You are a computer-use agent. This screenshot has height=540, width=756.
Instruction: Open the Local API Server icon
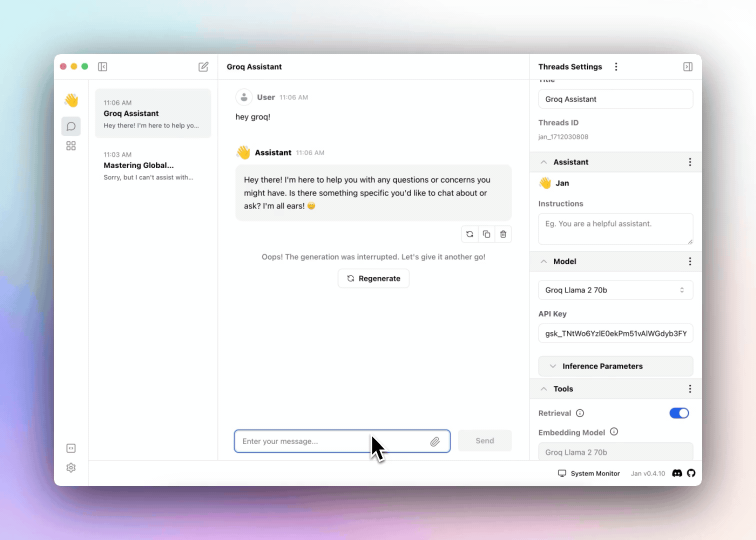point(70,448)
